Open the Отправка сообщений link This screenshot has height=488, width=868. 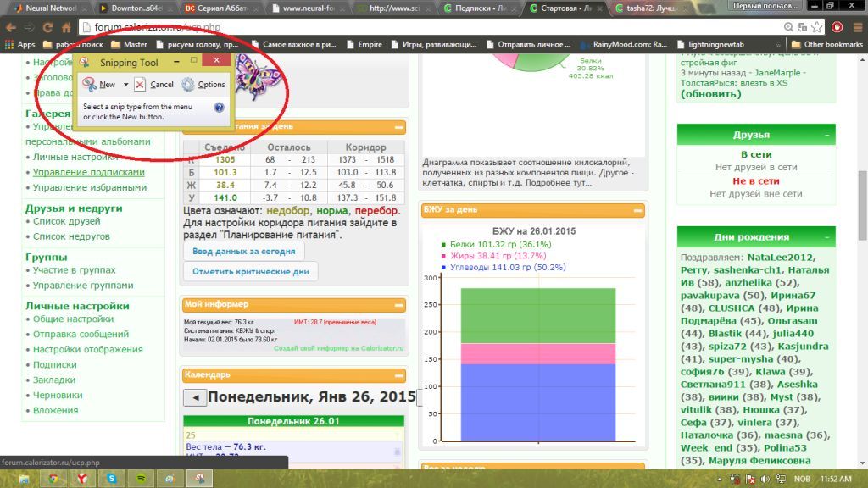click(81, 334)
